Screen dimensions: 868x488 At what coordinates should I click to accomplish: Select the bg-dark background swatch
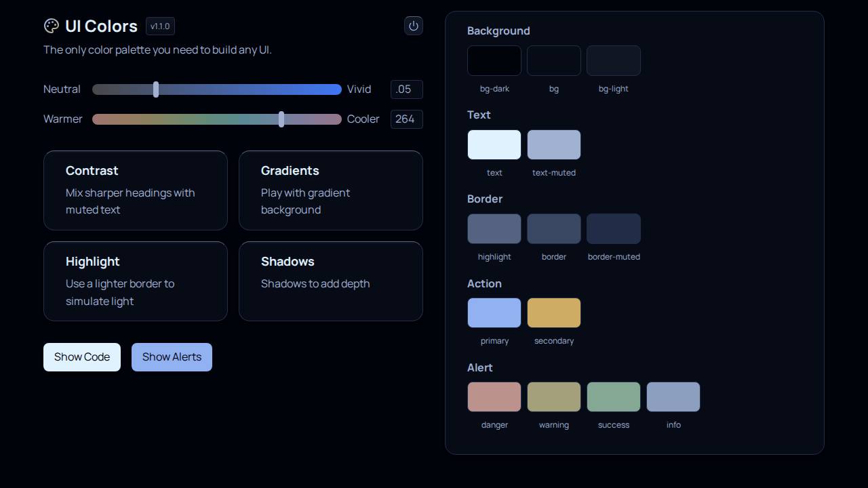coord(494,60)
